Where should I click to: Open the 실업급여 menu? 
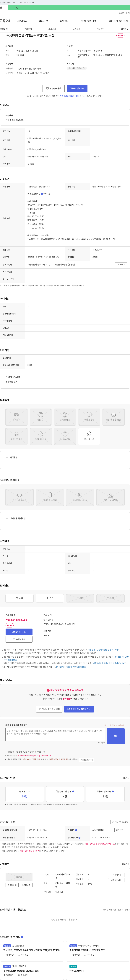point(64,21)
